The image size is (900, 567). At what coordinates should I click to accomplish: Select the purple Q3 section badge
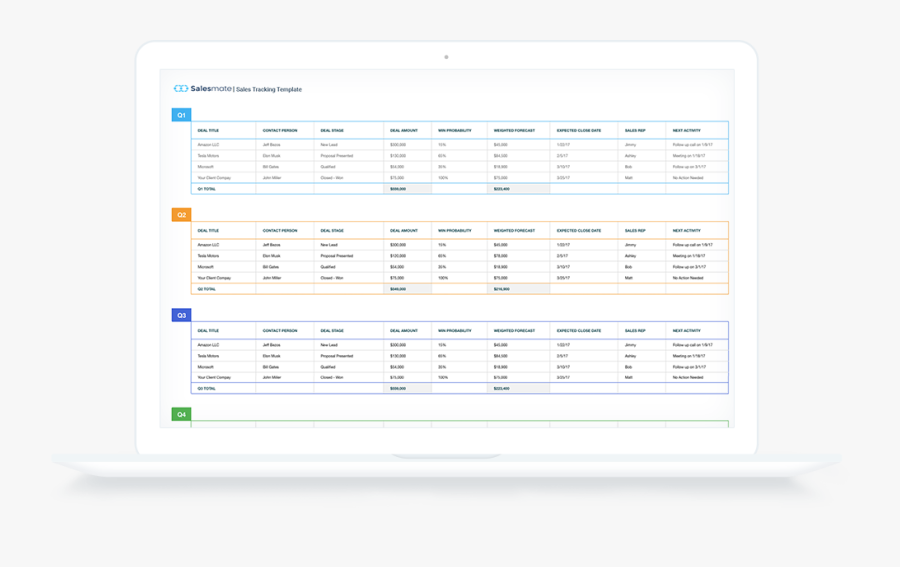pos(181,315)
